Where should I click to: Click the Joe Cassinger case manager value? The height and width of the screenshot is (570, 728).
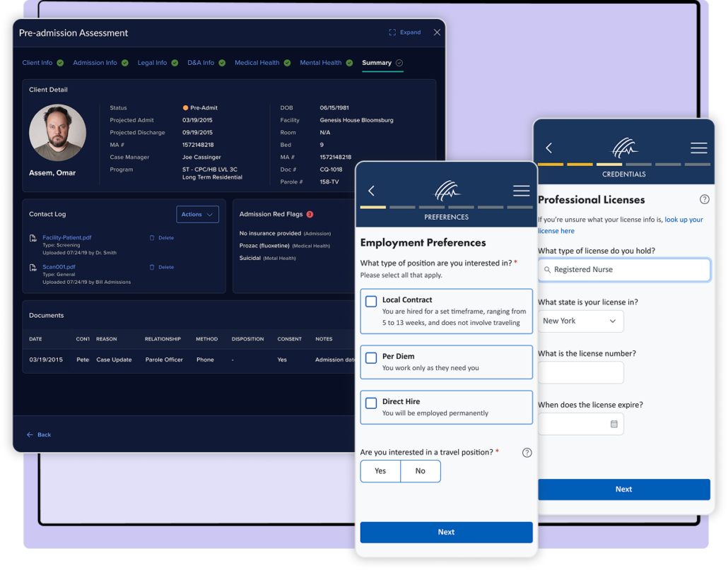201,158
